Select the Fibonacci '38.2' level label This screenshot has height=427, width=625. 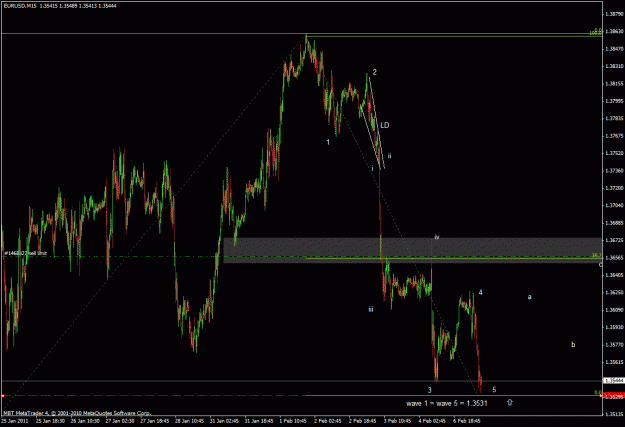point(597,255)
